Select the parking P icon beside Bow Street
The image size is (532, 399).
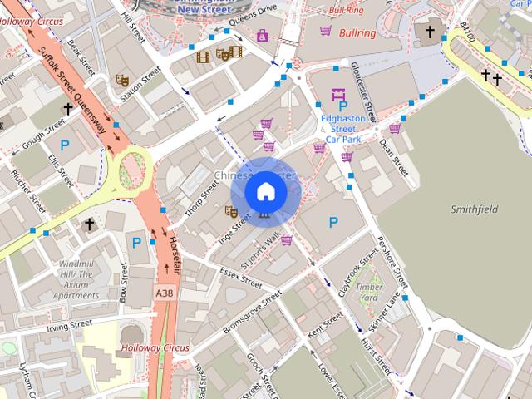[136, 243]
